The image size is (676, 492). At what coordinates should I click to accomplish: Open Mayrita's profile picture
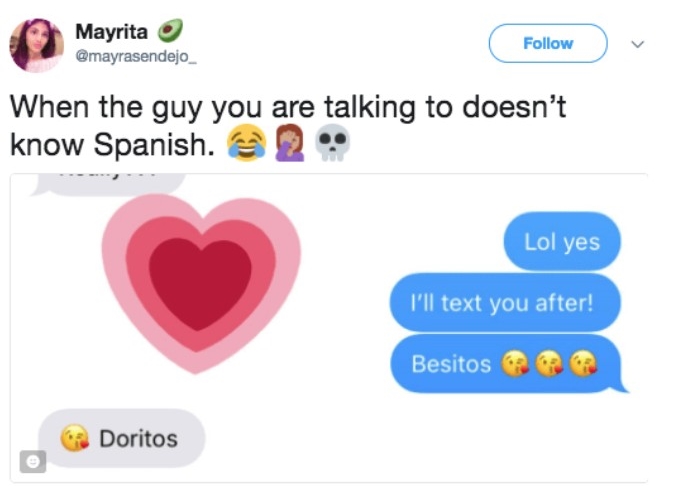click(37, 45)
